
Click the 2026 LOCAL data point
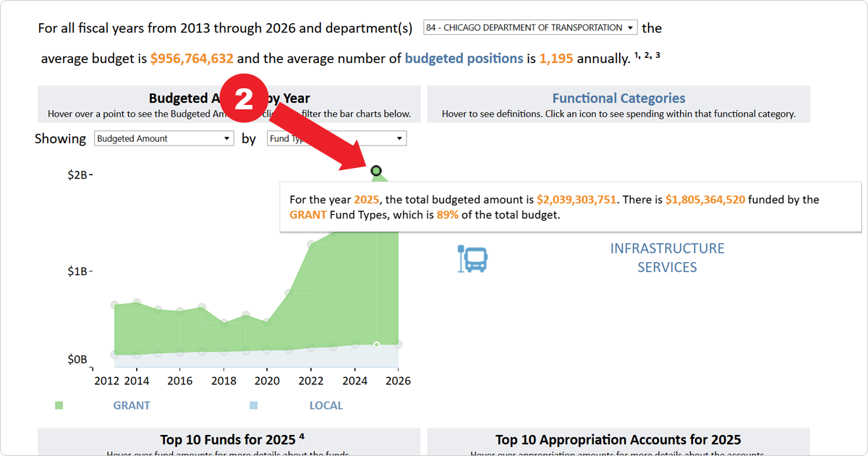398,345
